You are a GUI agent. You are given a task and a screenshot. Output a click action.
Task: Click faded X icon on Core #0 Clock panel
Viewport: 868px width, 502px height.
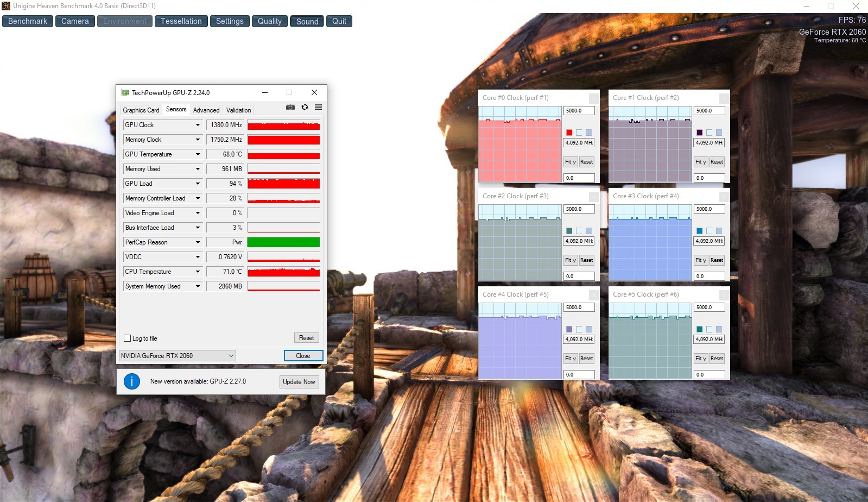pos(594,98)
